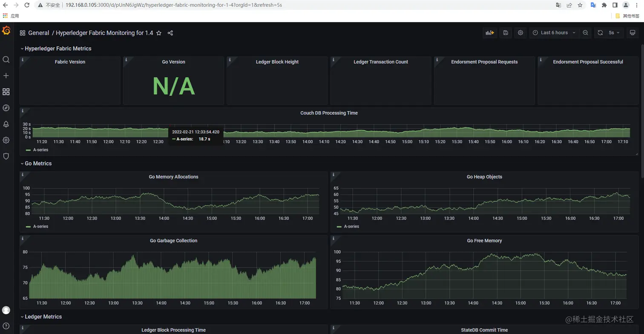Viewport: 644px width, 334px height.
Task: Open the 5s refresh interval dropdown
Action: (x=614, y=33)
